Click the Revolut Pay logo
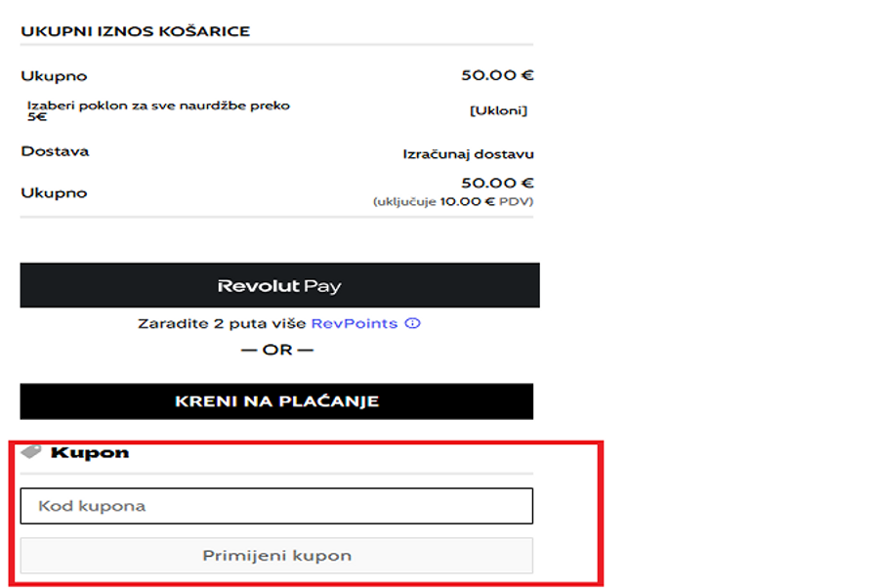Screen dimensions: 879x588 coord(277,284)
